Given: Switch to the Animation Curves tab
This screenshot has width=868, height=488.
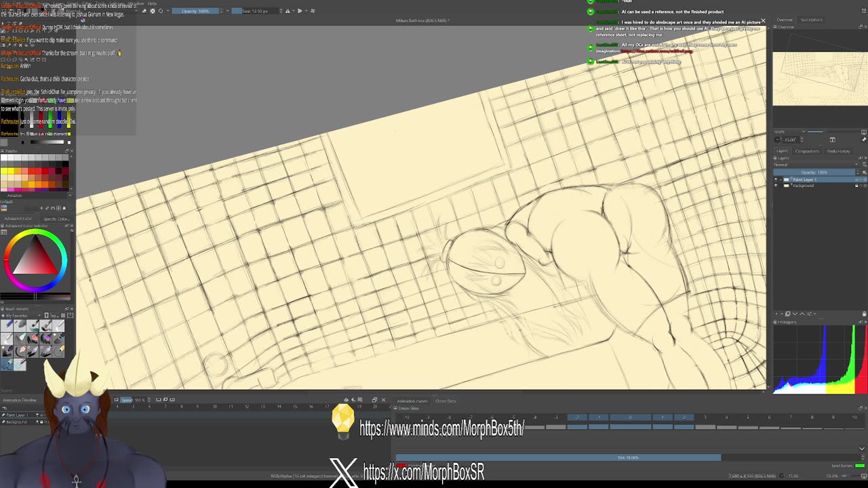Looking at the screenshot, I should point(412,401).
